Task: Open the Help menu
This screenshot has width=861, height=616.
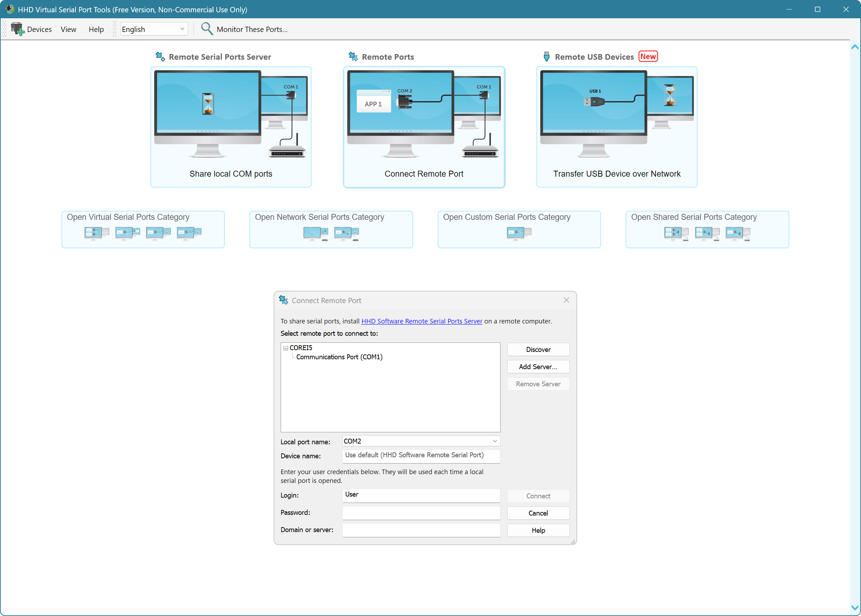Action: pyautogui.click(x=96, y=29)
